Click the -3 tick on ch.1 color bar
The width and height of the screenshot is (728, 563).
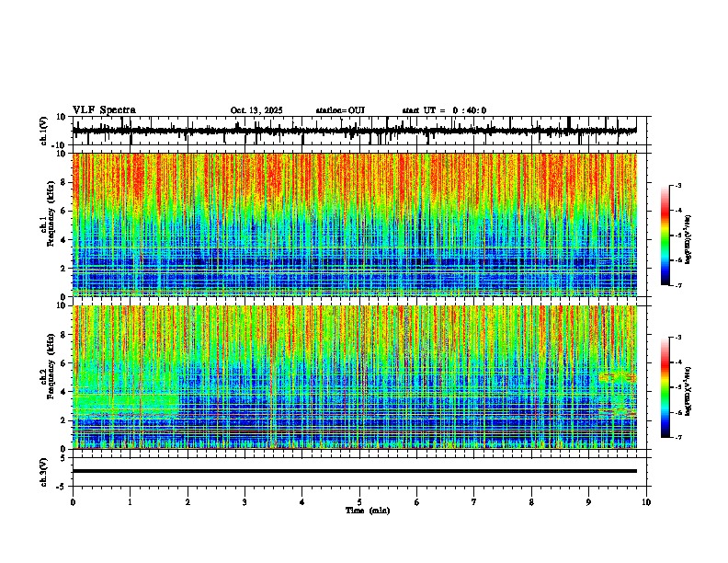[677, 185]
